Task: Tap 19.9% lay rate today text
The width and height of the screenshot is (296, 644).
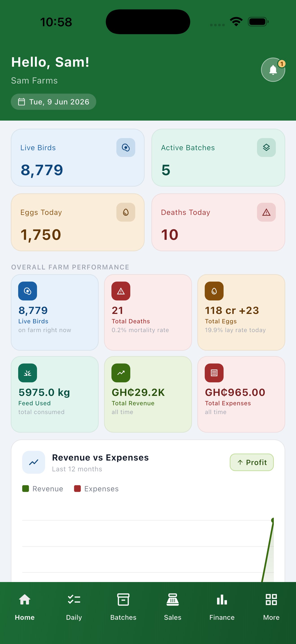Action: pos(235,330)
